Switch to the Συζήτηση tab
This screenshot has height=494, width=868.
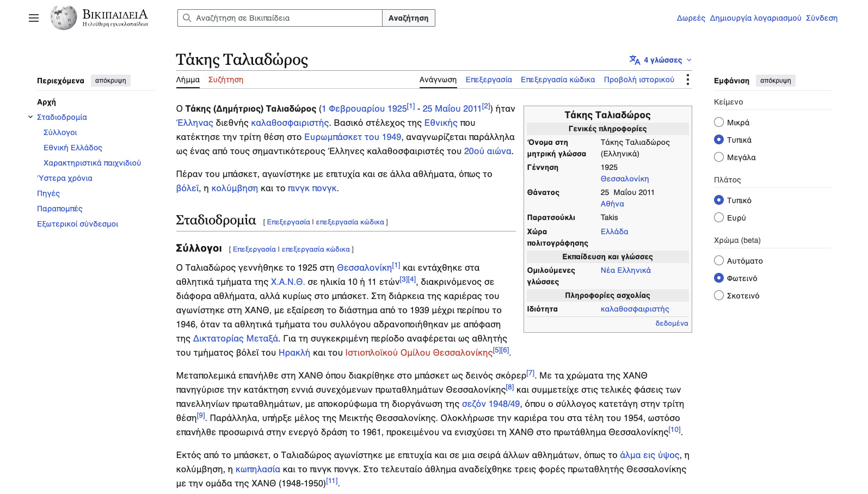point(226,80)
